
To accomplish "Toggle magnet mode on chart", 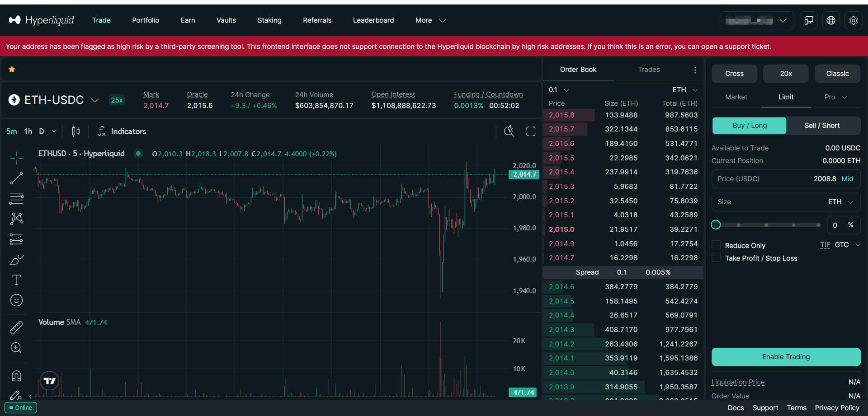I will click(17, 376).
